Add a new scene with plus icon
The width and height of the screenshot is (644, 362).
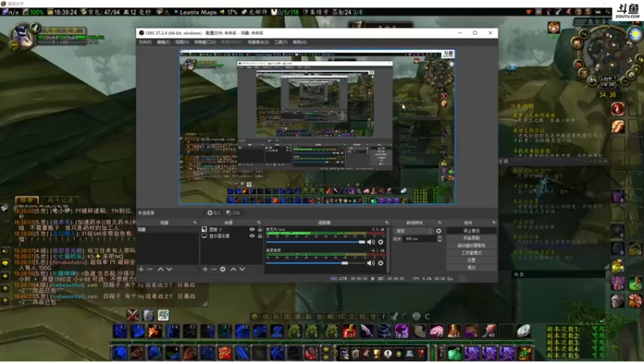pos(142,269)
